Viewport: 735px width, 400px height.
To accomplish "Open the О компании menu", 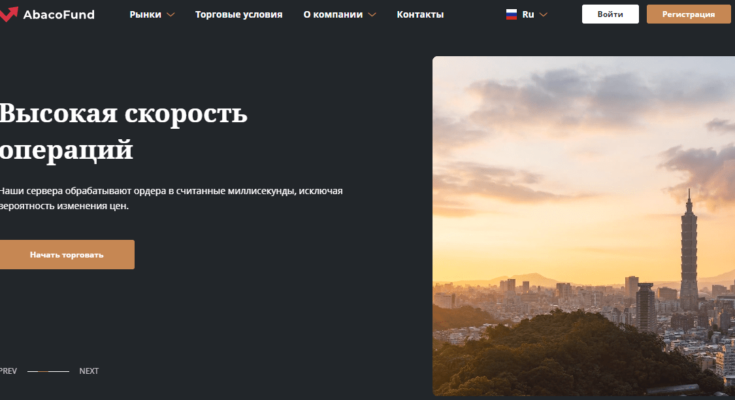I will coord(333,15).
